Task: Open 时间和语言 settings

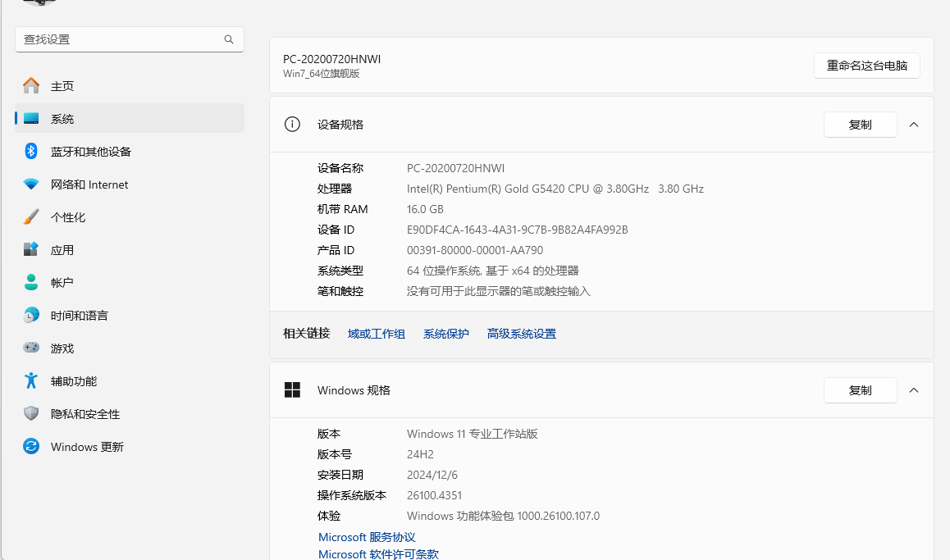Action: [130, 315]
